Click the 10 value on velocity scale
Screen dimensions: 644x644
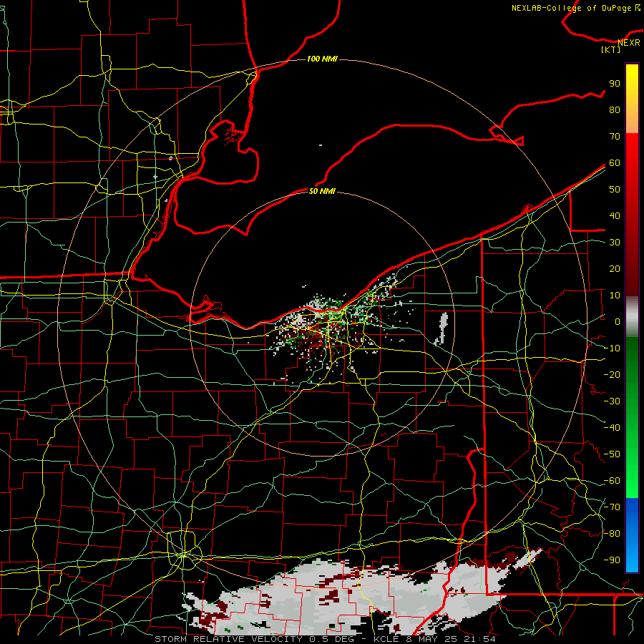(615, 296)
